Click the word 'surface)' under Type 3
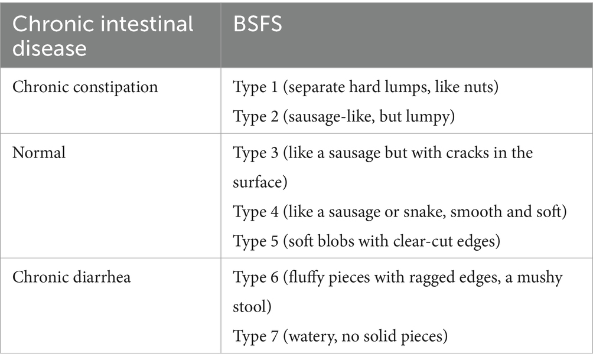The width and height of the screenshot is (593, 364). coord(260,182)
